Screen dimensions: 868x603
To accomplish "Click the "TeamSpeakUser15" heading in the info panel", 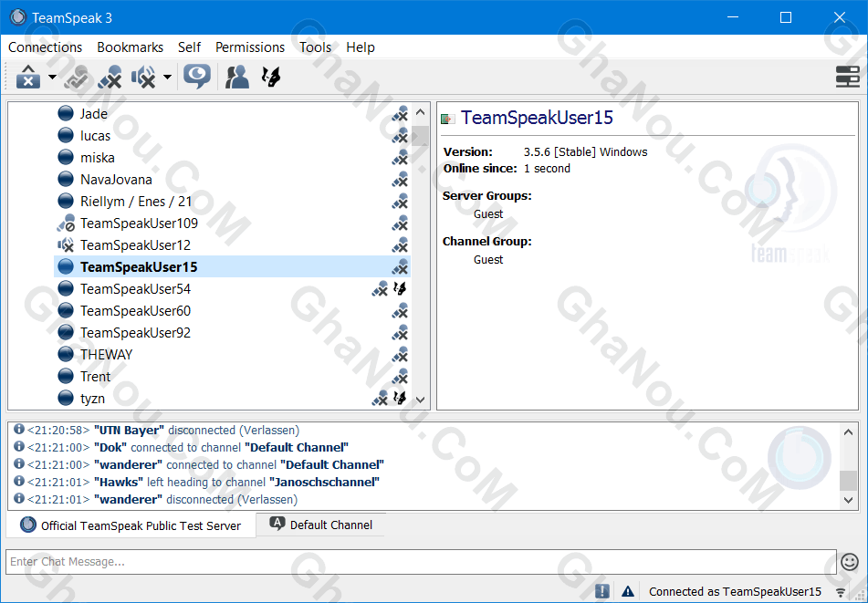I will 537,118.
